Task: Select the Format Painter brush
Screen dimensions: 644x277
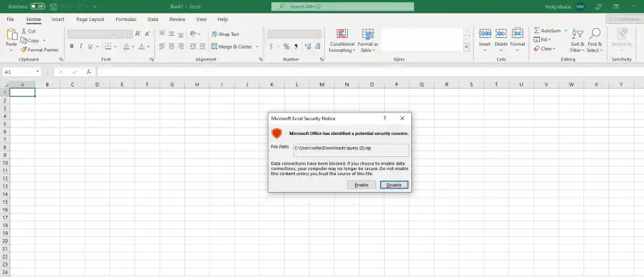Action: point(40,50)
